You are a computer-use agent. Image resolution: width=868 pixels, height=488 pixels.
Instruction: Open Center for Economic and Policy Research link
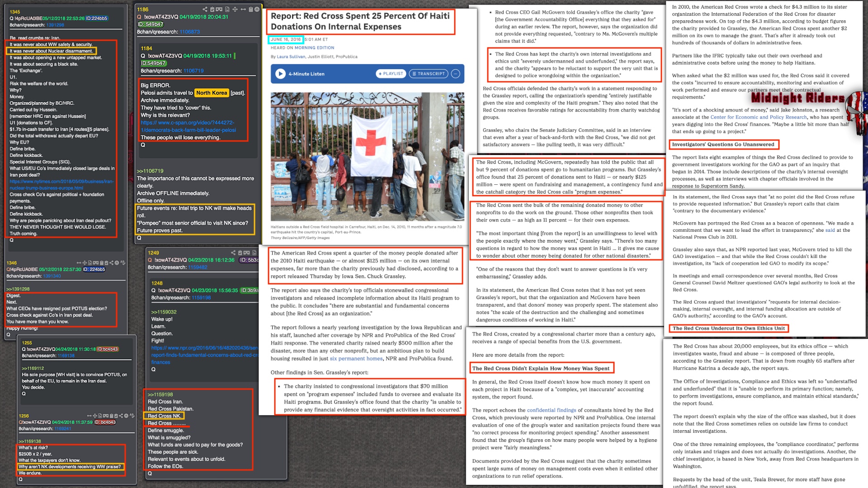point(759,117)
